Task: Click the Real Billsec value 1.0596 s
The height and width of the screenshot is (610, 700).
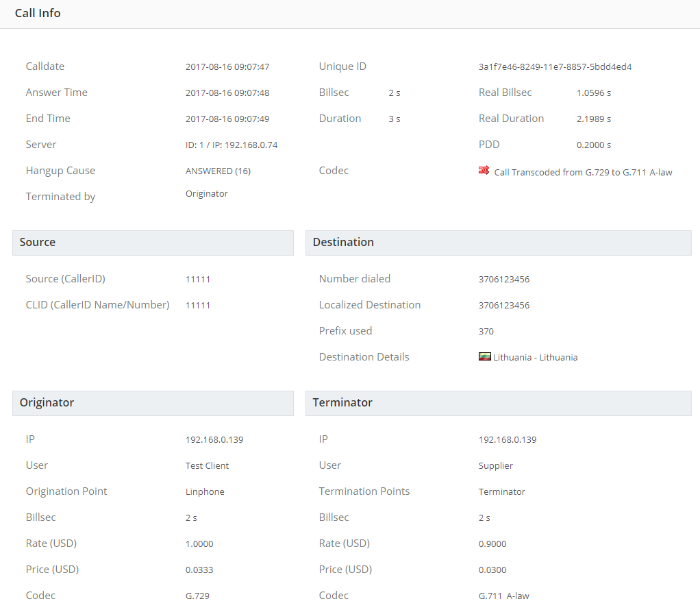Action: (594, 93)
